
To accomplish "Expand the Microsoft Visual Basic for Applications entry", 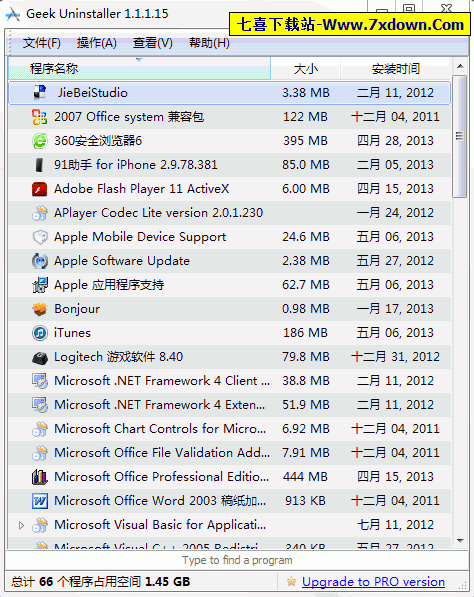I will coord(21,525).
